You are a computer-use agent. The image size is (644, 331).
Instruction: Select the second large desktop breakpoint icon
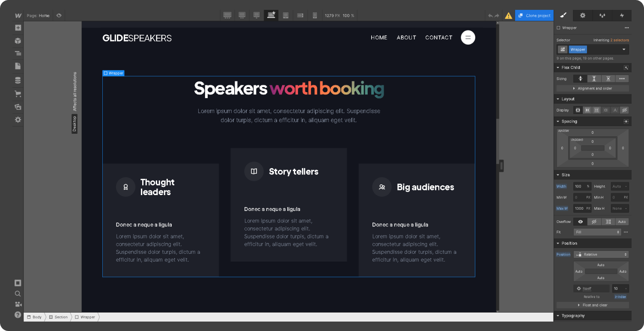click(x=242, y=15)
